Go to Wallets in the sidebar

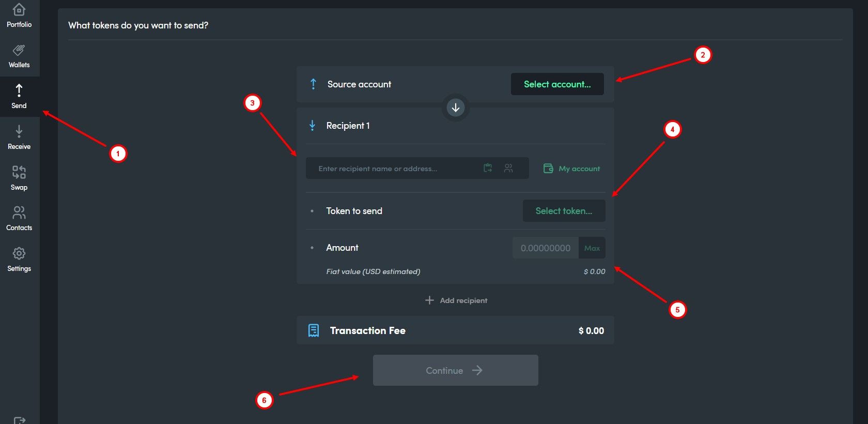click(x=19, y=56)
